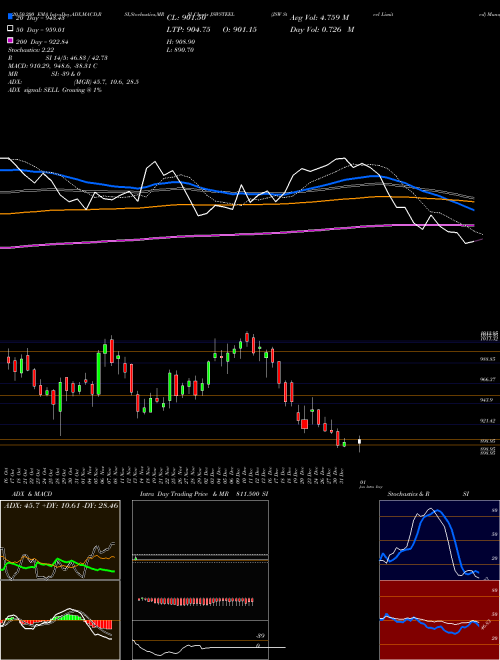This screenshot has height=660, width=500.
Task: Click the 'Stochastics & R' panel title
Action: tap(408, 494)
